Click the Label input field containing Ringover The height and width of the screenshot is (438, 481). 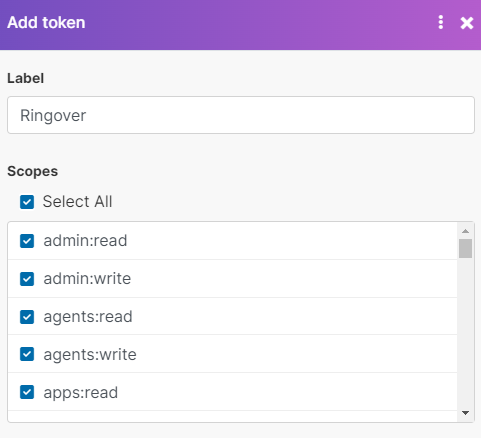click(x=241, y=115)
